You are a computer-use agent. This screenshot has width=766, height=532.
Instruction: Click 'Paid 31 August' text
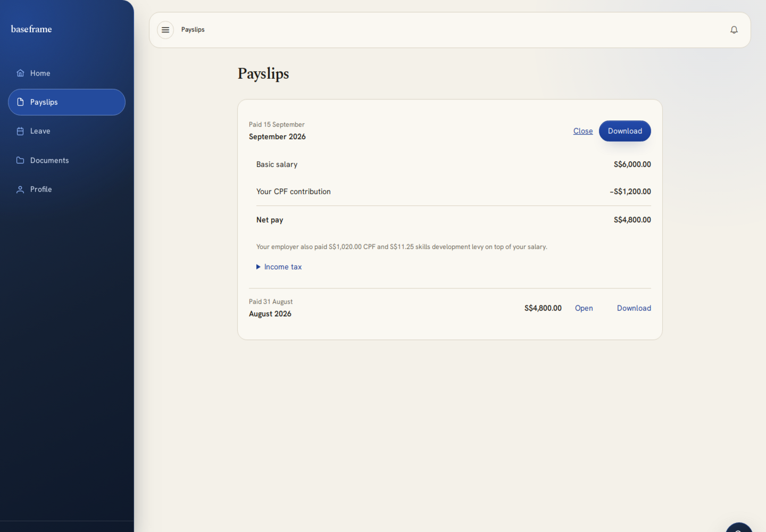point(271,302)
